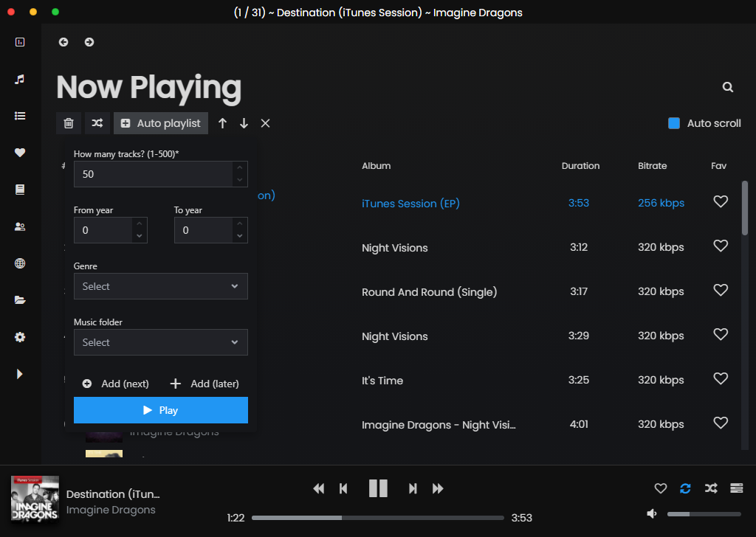Click the search magnifier icon
The image size is (756, 537).
click(727, 87)
